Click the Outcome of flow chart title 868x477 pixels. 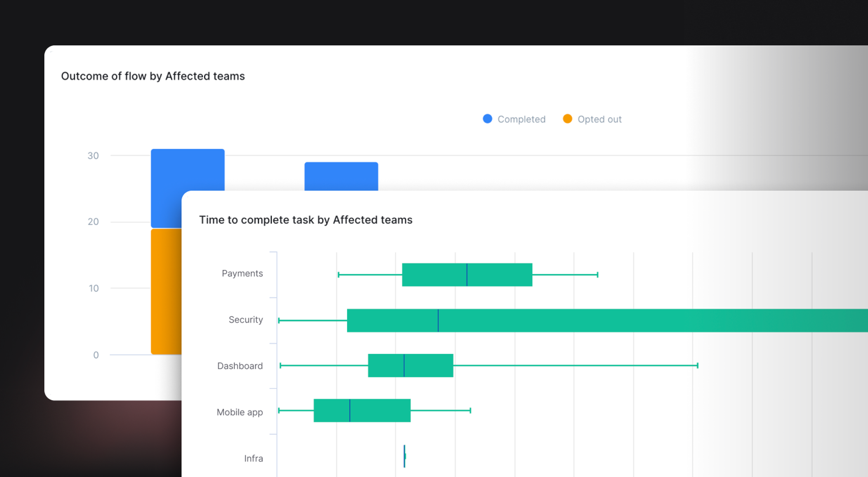click(x=153, y=76)
